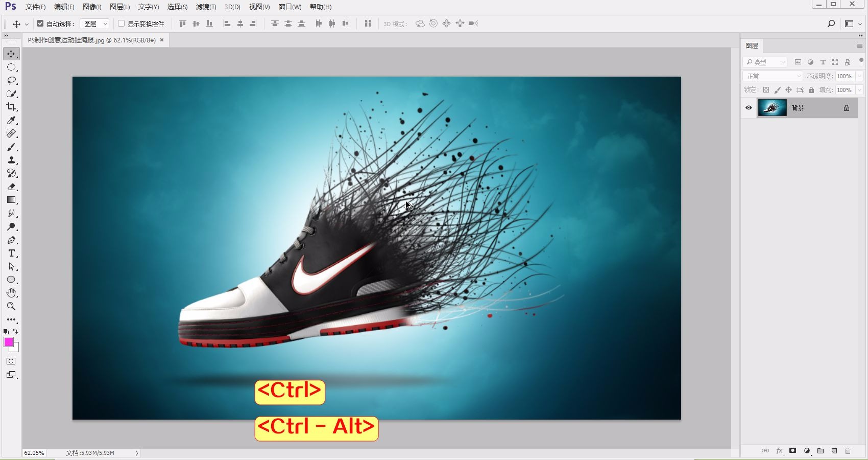
Task: Open the 文件(F) menu
Action: point(36,7)
